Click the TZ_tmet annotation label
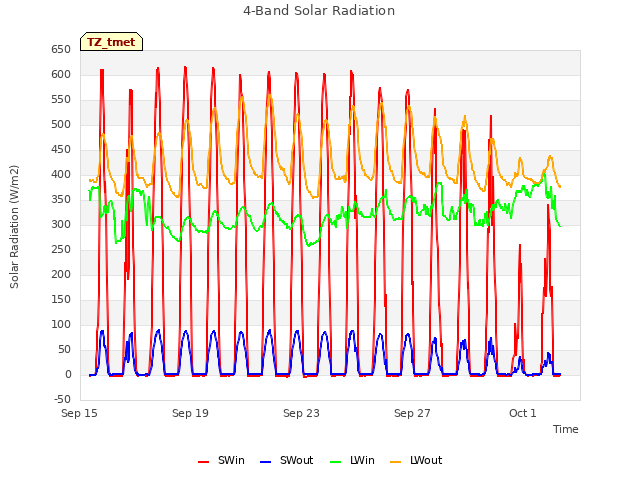 111,42
